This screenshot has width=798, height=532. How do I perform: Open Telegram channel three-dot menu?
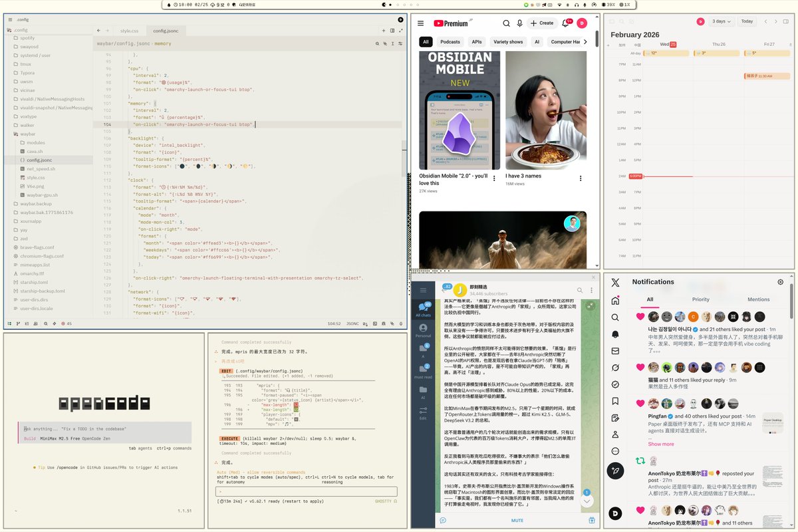click(x=591, y=290)
